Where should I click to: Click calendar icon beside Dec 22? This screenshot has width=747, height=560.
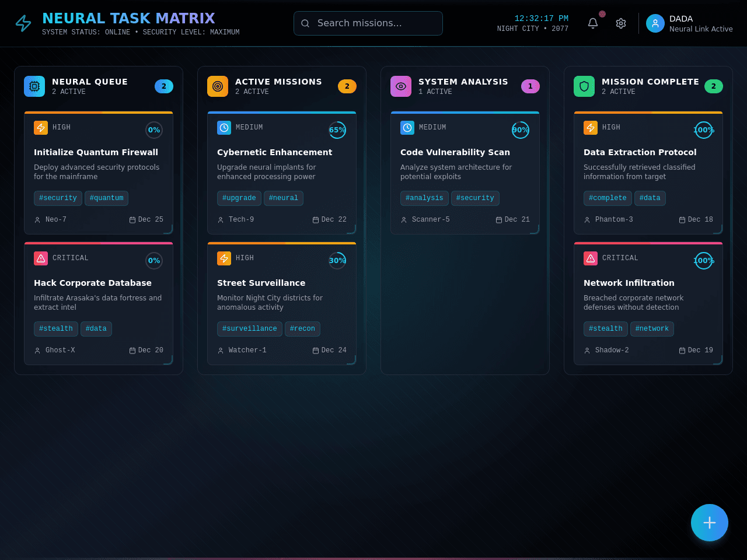(x=316, y=220)
